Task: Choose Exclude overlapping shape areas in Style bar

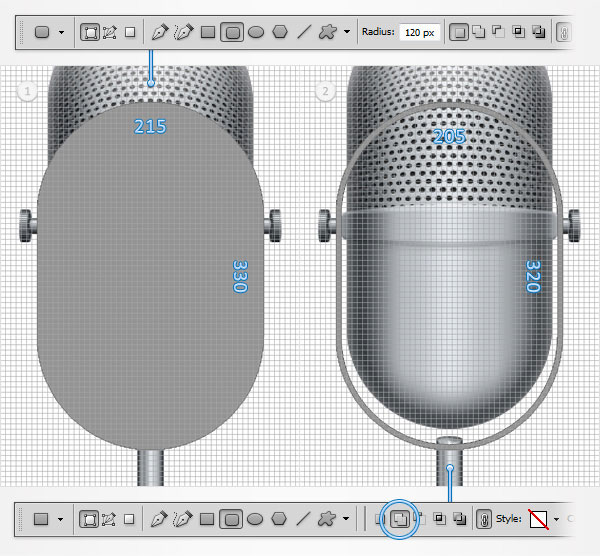Action: click(460, 519)
